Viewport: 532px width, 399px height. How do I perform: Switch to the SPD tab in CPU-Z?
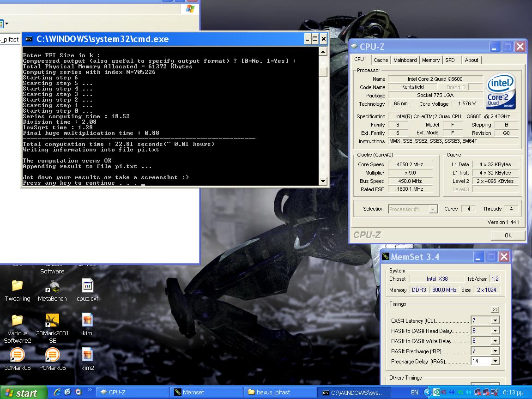pyautogui.click(x=450, y=60)
